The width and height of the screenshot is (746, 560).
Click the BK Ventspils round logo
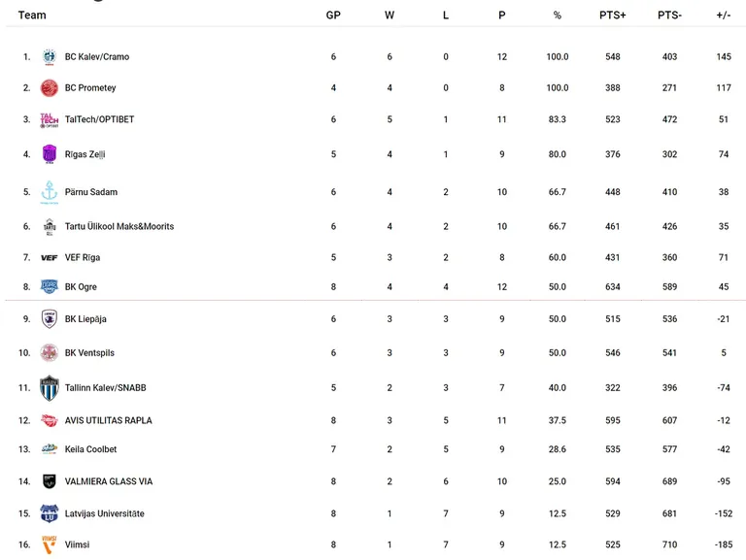(49, 352)
